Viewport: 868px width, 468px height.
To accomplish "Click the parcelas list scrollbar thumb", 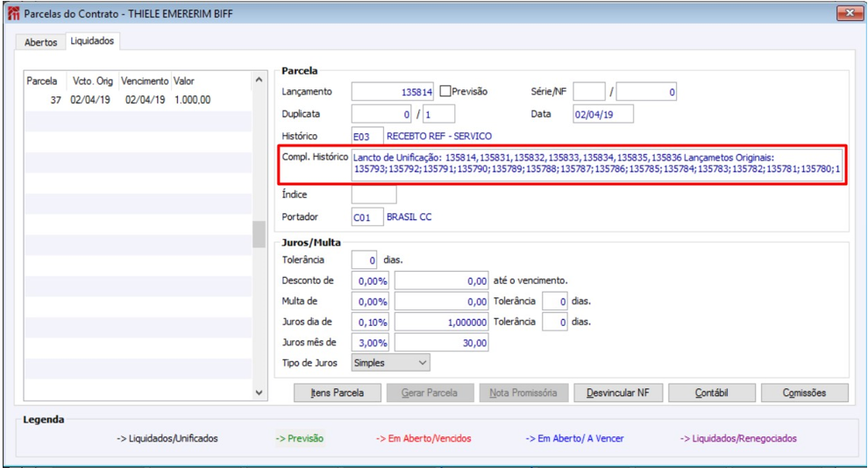I will pos(259,235).
